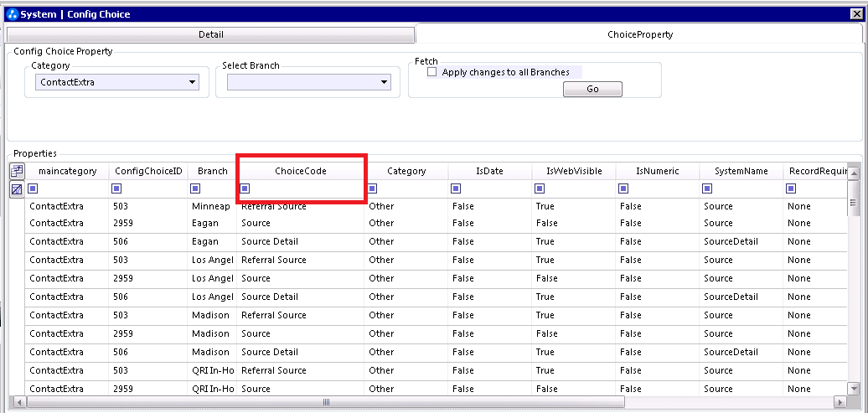Expand the Category dropdown showing ContactExtra
The width and height of the screenshot is (868, 413).
(192, 82)
